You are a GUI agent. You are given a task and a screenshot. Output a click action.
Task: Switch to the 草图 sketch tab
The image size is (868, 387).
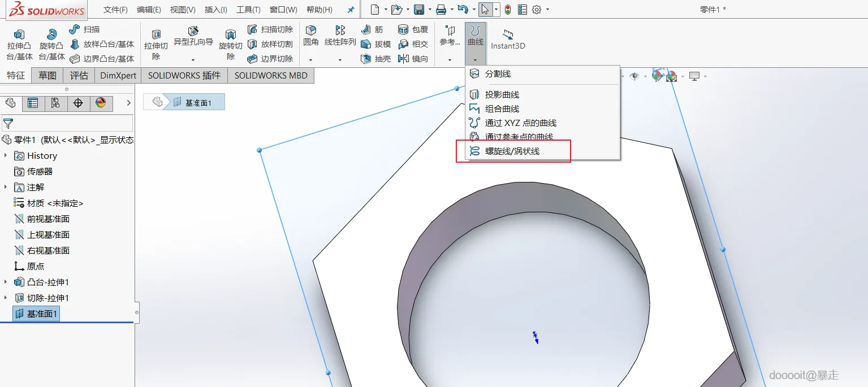point(47,75)
